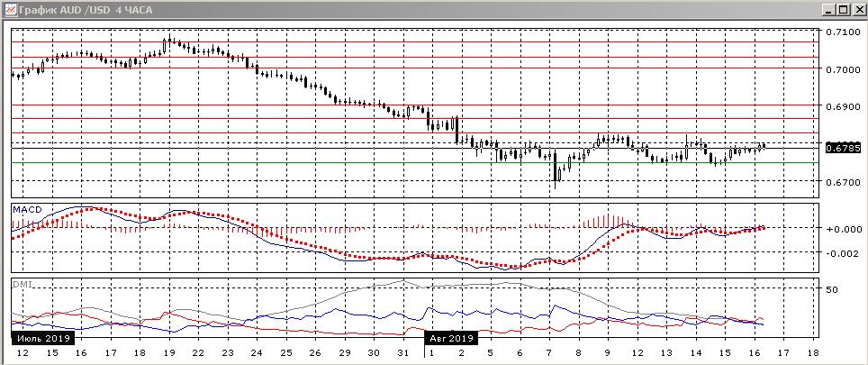
Task: Click date 18 at the time axis end
Action: tap(814, 352)
